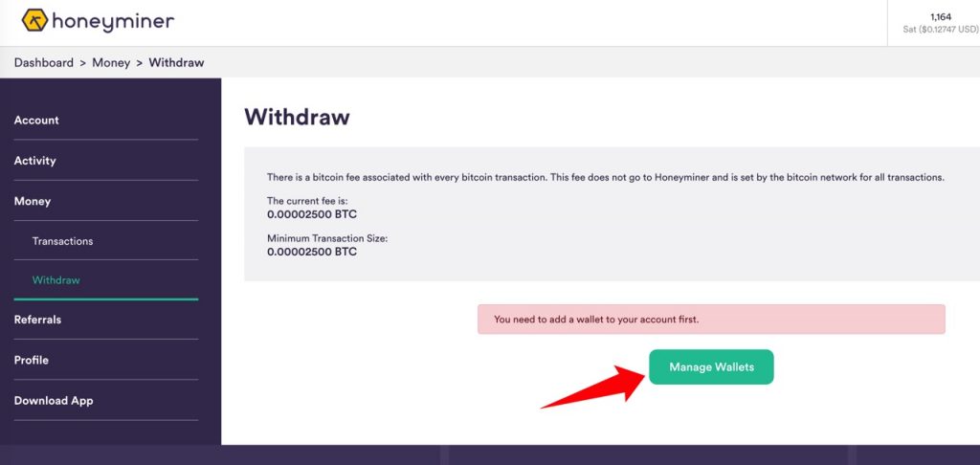Click the 1,164 Sat balance display
980x465 pixels.
(940, 23)
